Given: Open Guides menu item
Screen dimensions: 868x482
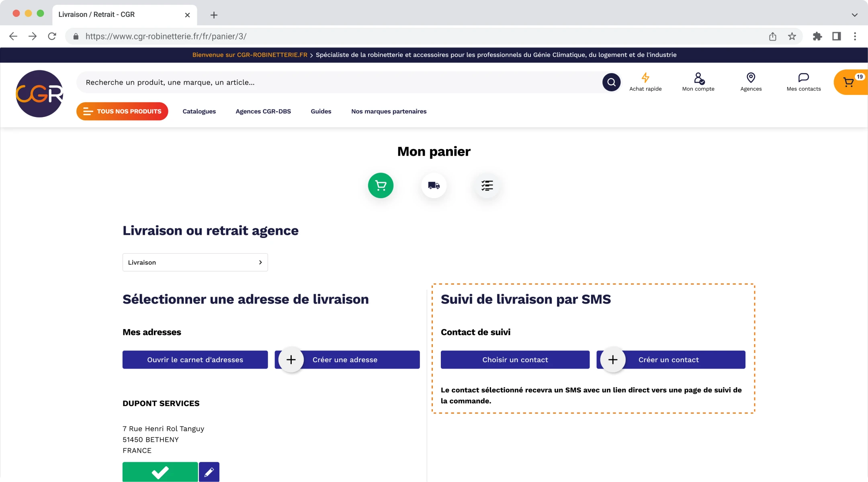Looking at the screenshot, I should click(321, 111).
